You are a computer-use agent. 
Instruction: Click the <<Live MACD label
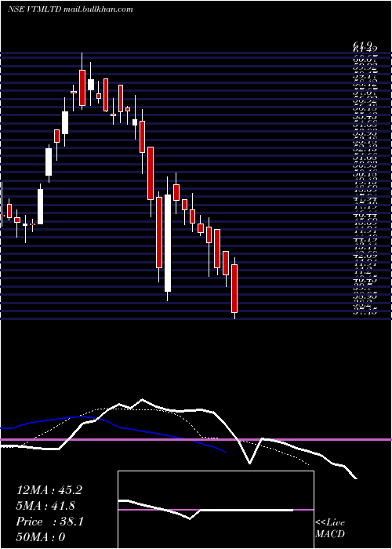(330, 529)
